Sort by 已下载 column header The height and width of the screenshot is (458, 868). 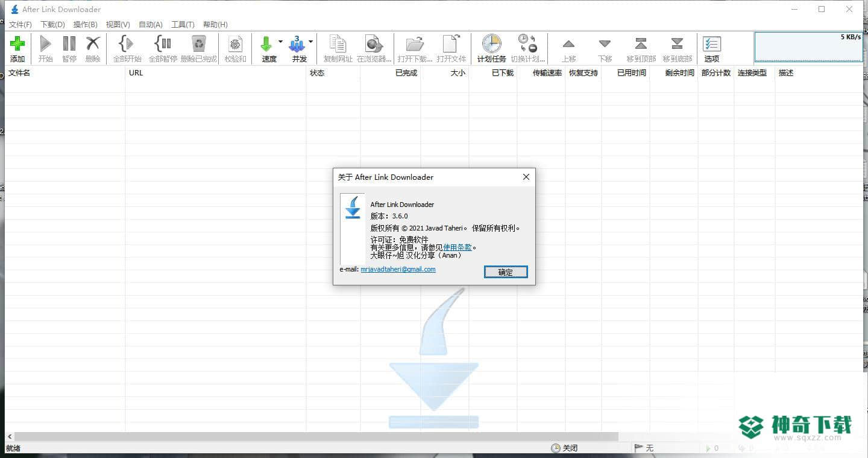click(493, 73)
